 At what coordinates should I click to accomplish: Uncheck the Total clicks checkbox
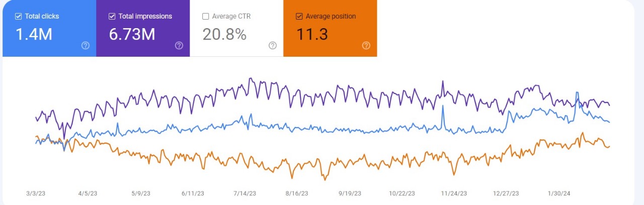(19, 17)
